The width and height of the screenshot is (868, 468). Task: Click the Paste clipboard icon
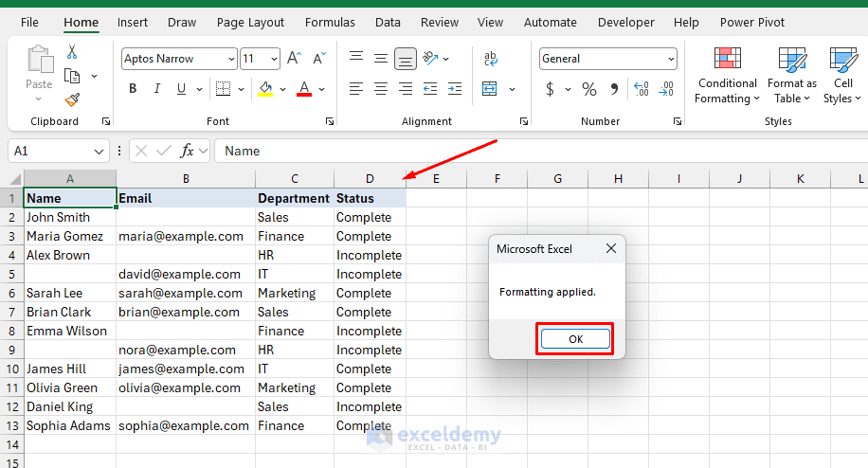pos(40,59)
